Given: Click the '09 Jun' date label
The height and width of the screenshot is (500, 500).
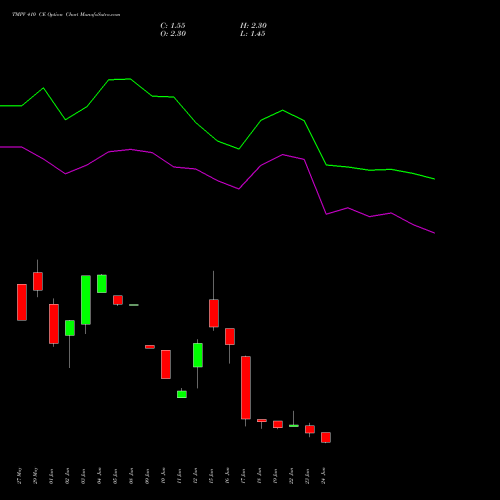Looking at the screenshot, I should tap(147, 476).
